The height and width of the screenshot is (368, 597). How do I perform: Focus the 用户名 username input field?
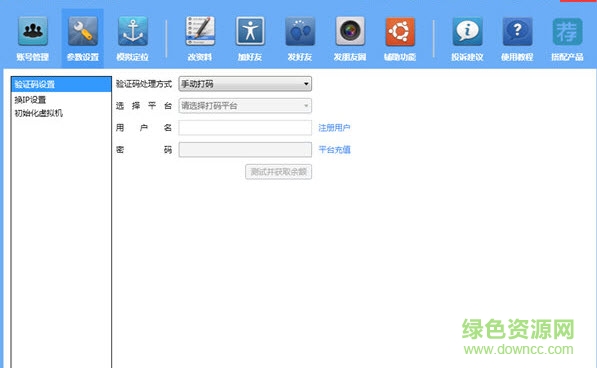click(245, 128)
